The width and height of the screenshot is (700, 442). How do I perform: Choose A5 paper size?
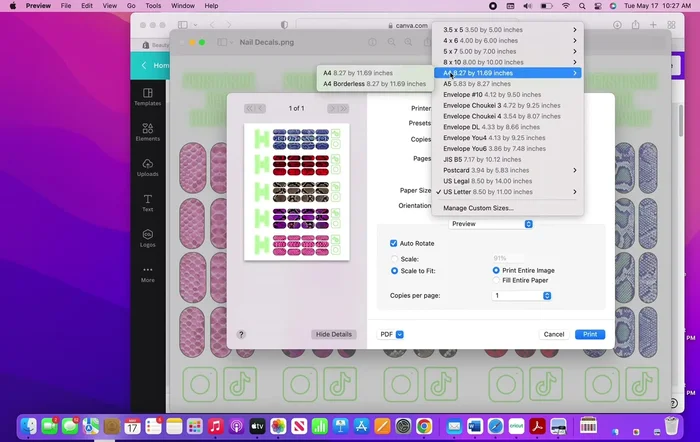point(508,83)
